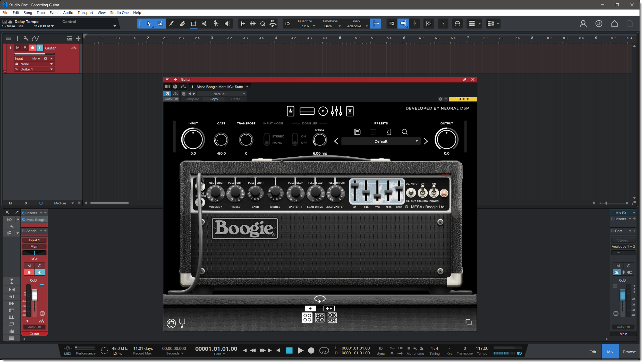Open the graphic EQ section icon
The image size is (644, 364).
(x=336, y=111)
